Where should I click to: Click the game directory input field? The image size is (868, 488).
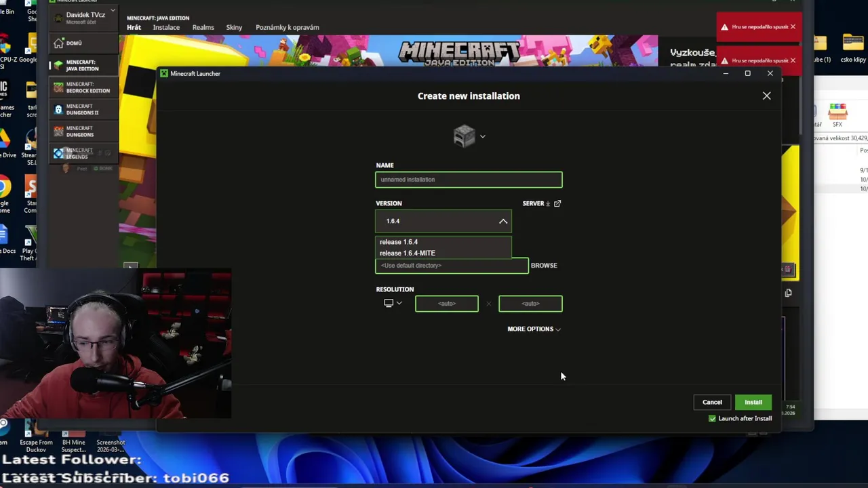452,266
